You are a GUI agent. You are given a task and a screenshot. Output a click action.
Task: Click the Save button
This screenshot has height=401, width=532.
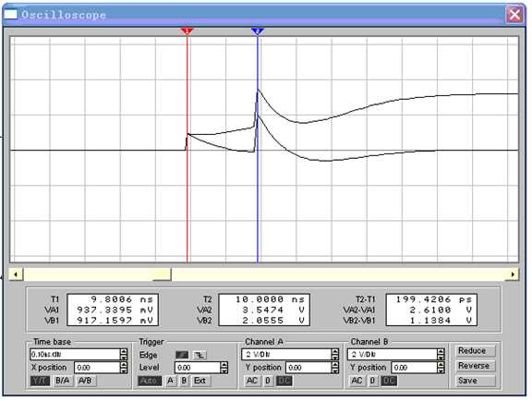(475, 381)
